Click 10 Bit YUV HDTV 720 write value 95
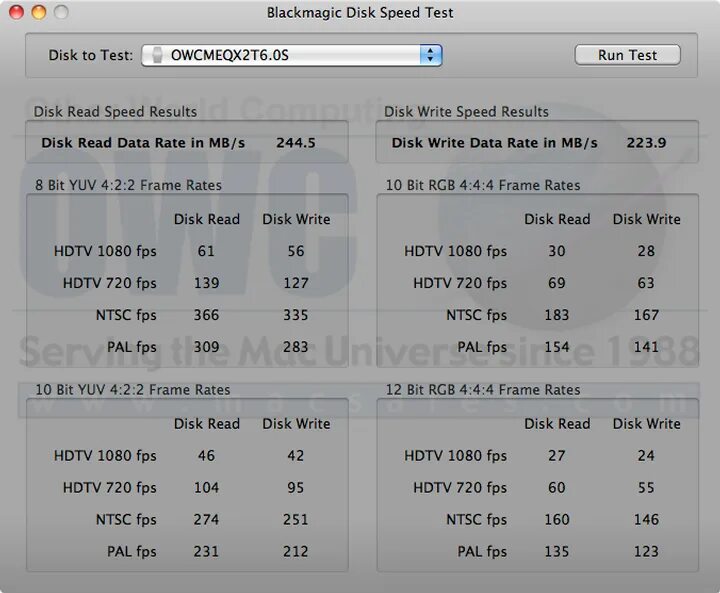Image resolution: width=720 pixels, height=593 pixels. pyautogui.click(x=296, y=487)
